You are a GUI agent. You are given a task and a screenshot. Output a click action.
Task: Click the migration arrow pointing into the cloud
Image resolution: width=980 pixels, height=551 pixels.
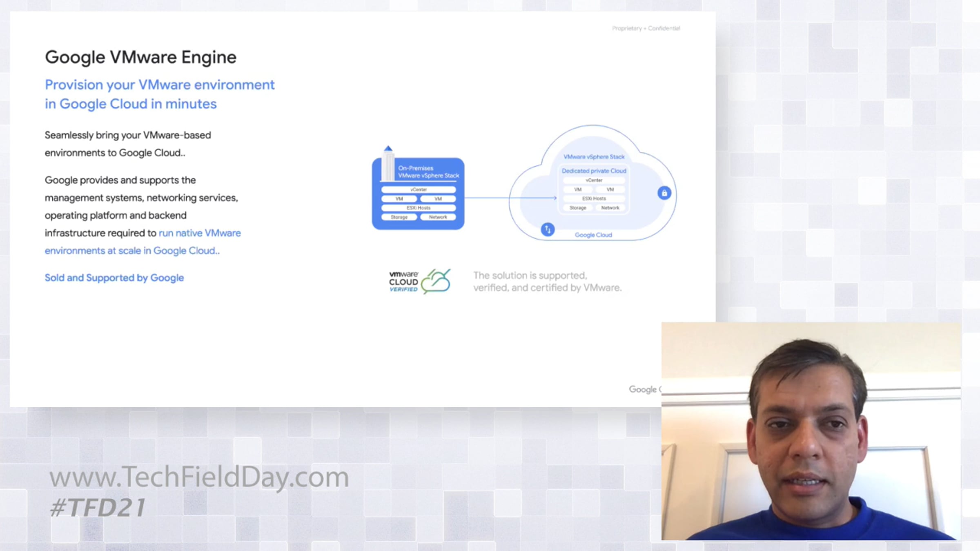point(510,198)
